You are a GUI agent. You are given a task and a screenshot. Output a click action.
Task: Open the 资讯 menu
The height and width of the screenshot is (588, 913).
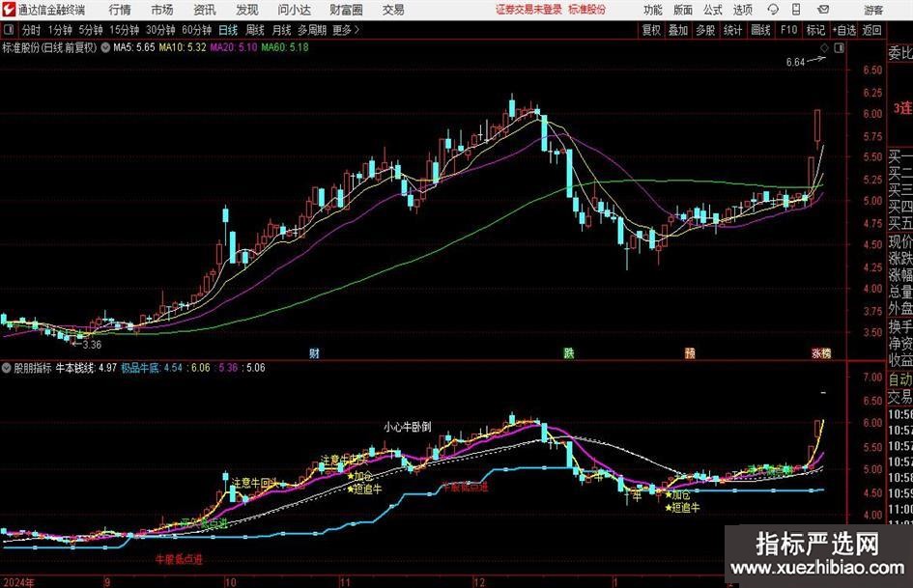coord(205,10)
